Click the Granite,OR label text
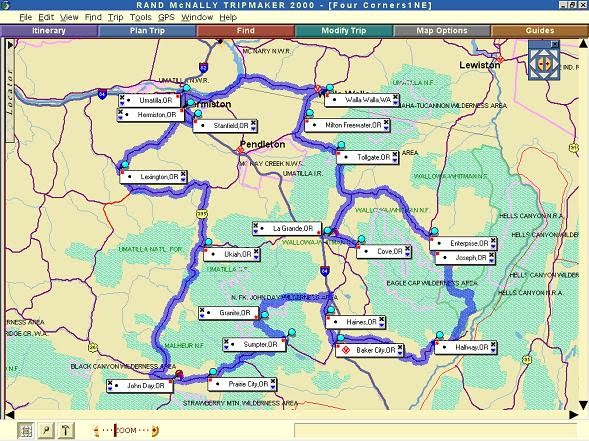589x441 pixels. (235, 313)
